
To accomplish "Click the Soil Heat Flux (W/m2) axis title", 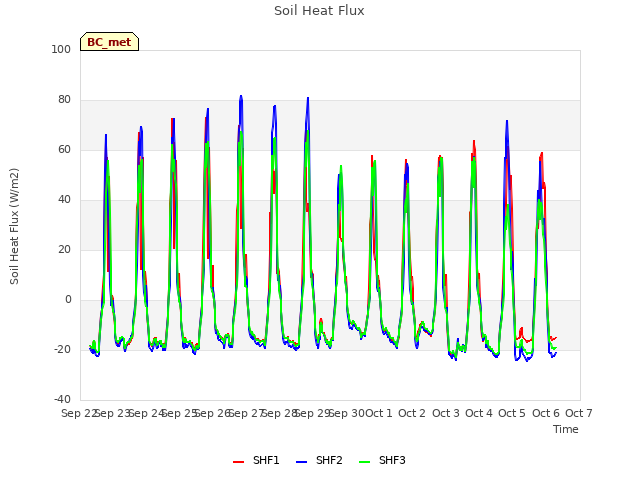I will 14,226.
